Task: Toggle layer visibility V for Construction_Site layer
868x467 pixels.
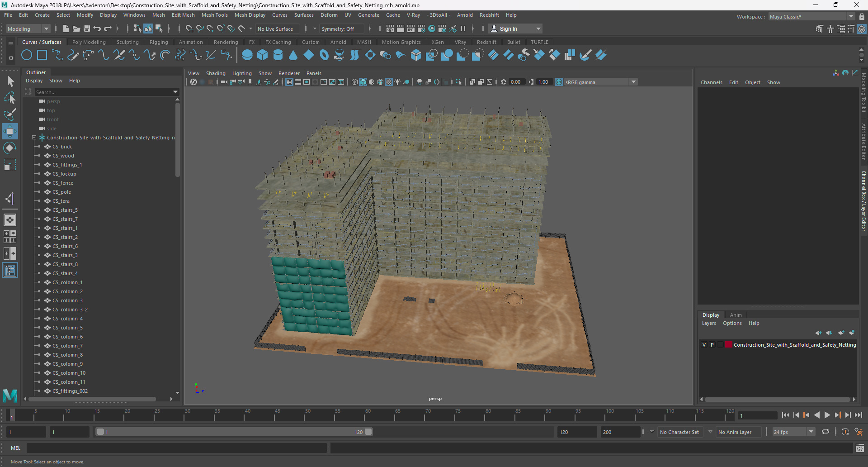Action: tap(704, 345)
